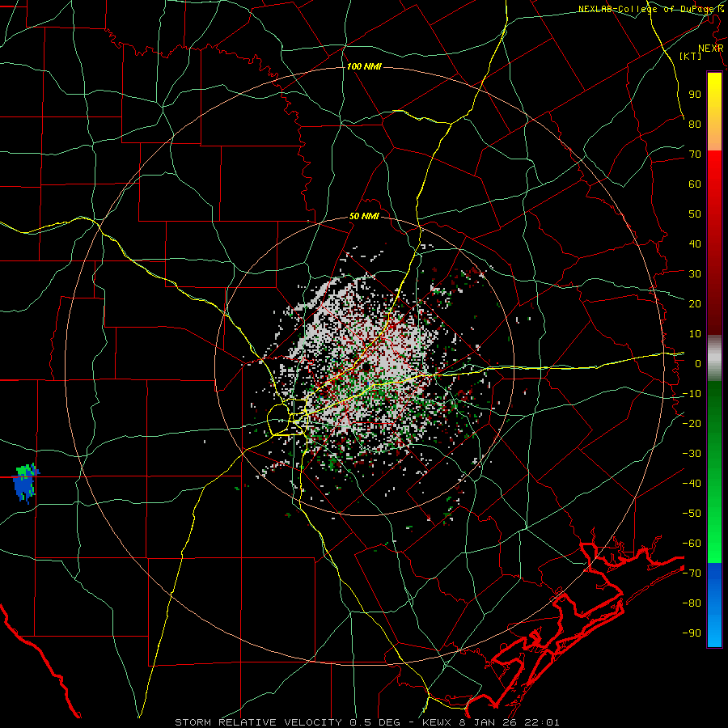Screen dimensions: 728x728
Task: Select the -20 value on velocity scale
Action: tap(692, 423)
